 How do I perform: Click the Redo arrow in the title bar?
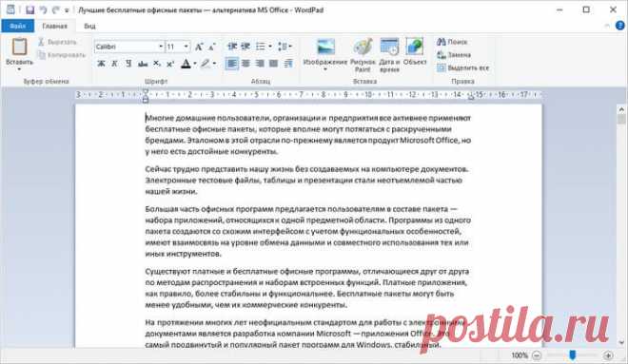click(x=56, y=10)
